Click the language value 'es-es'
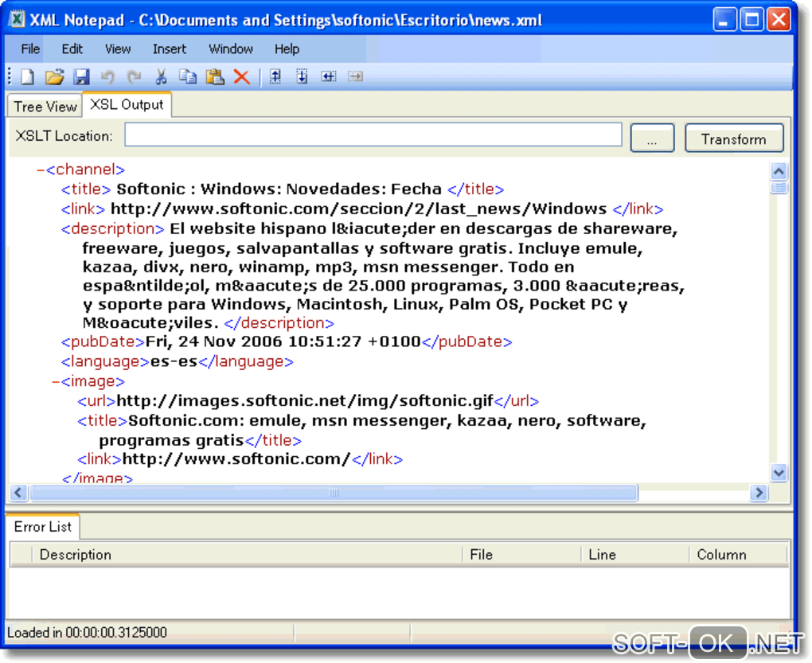This screenshot has height=663, width=812. pos(174,361)
